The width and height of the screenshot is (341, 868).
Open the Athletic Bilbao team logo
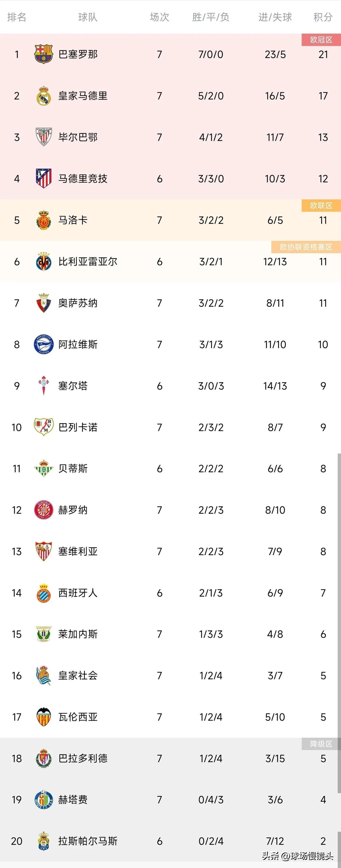click(x=43, y=137)
